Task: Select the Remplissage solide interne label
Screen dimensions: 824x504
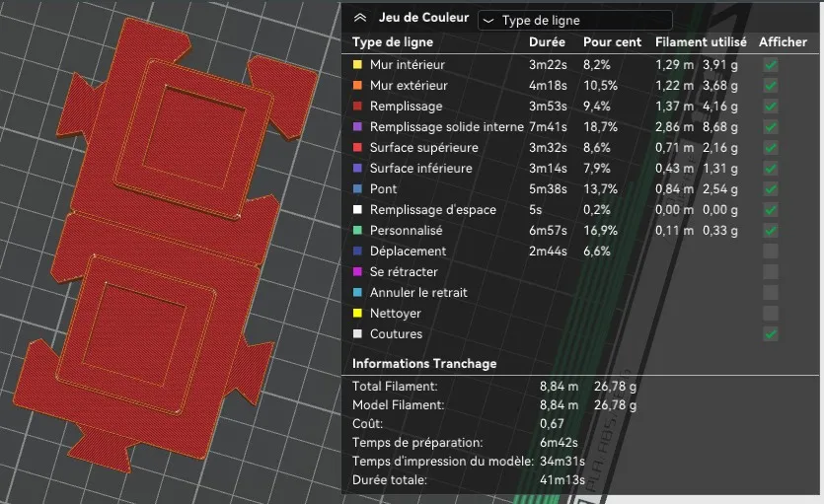Action: pos(447,127)
